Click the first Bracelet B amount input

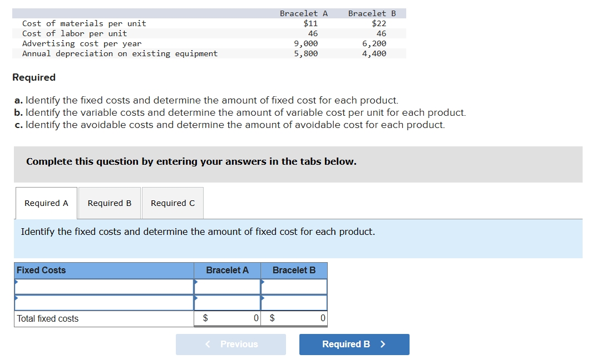click(295, 286)
